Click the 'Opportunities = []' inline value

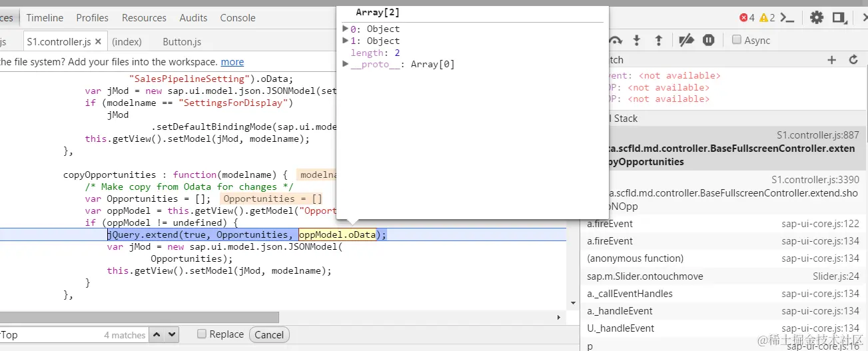click(x=272, y=198)
